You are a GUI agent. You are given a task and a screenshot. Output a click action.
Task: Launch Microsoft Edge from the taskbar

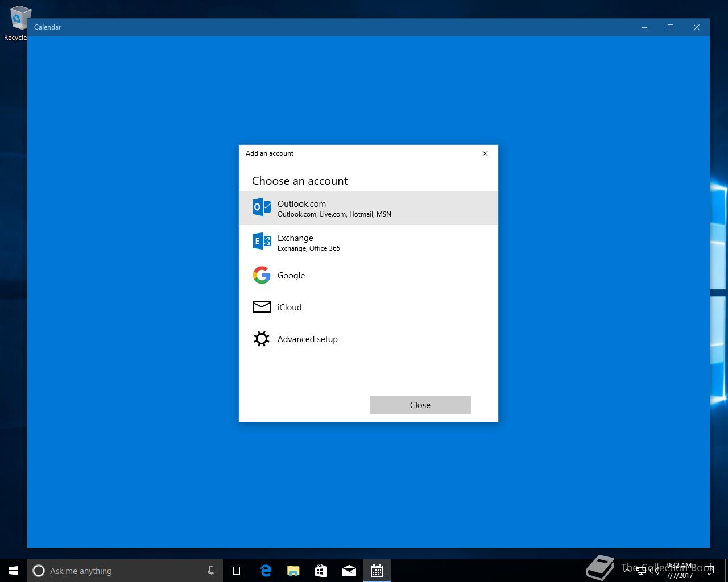click(266, 571)
